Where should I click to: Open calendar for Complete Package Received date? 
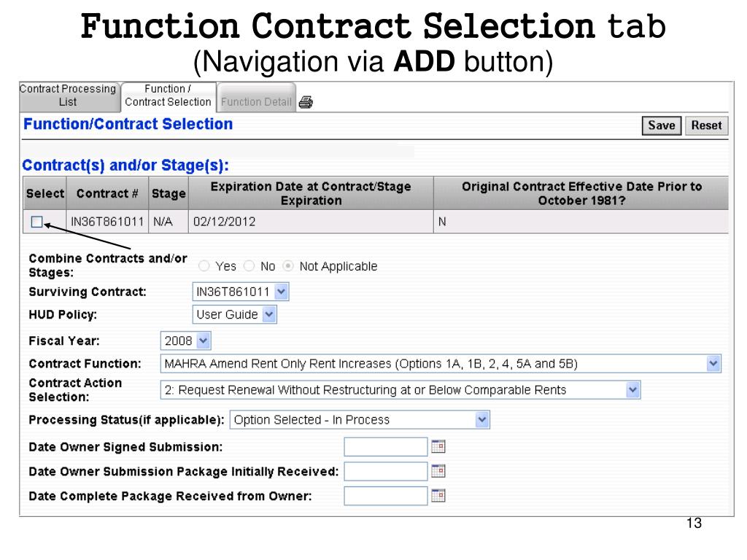pyautogui.click(x=438, y=496)
